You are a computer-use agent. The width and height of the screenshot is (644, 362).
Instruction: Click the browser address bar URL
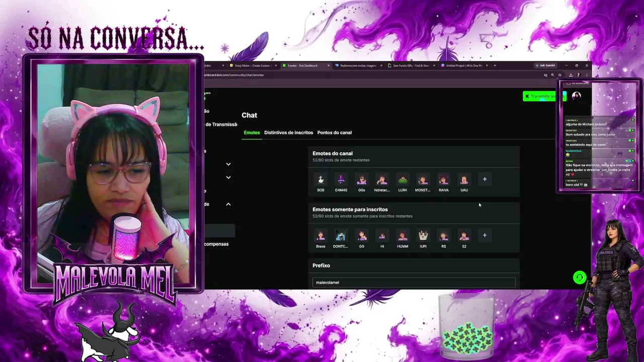[x=233, y=75]
